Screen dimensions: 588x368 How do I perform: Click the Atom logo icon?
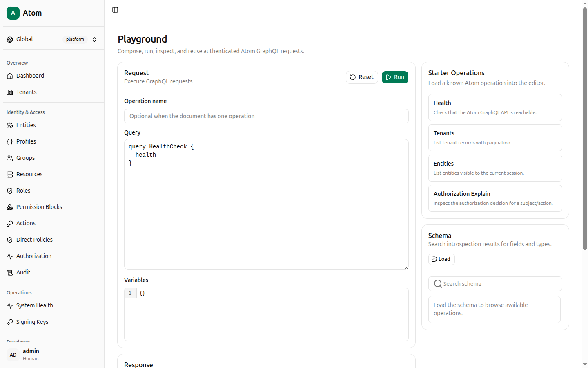[13, 13]
